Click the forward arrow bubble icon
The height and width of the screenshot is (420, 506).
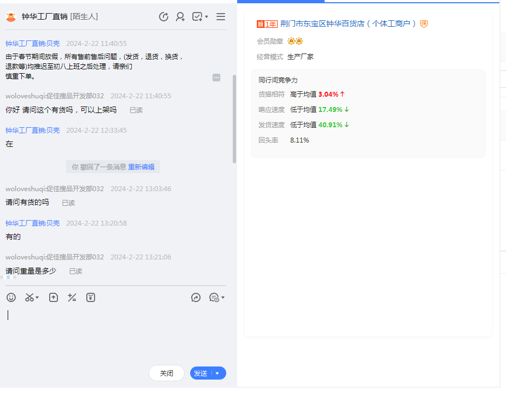pos(196,298)
